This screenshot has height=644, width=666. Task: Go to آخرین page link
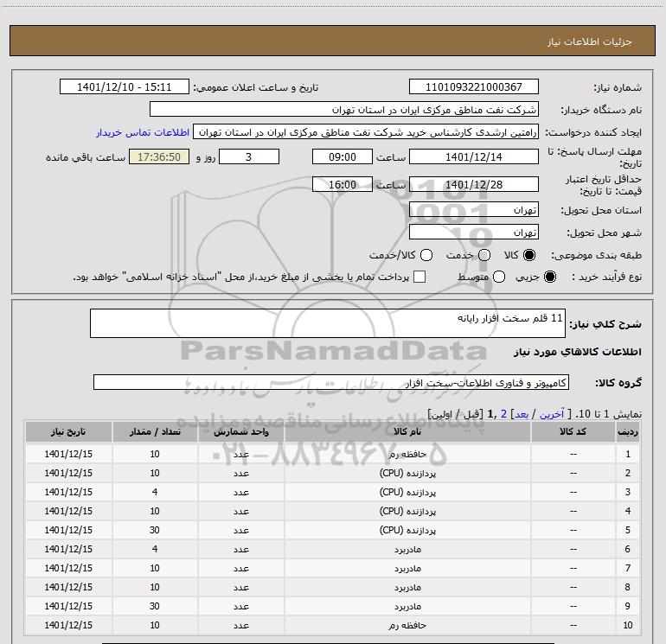pos(551,414)
